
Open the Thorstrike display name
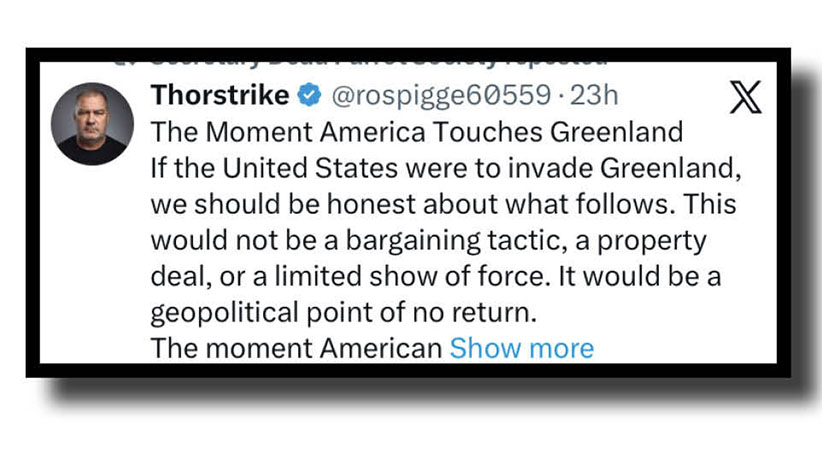tap(220, 95)
